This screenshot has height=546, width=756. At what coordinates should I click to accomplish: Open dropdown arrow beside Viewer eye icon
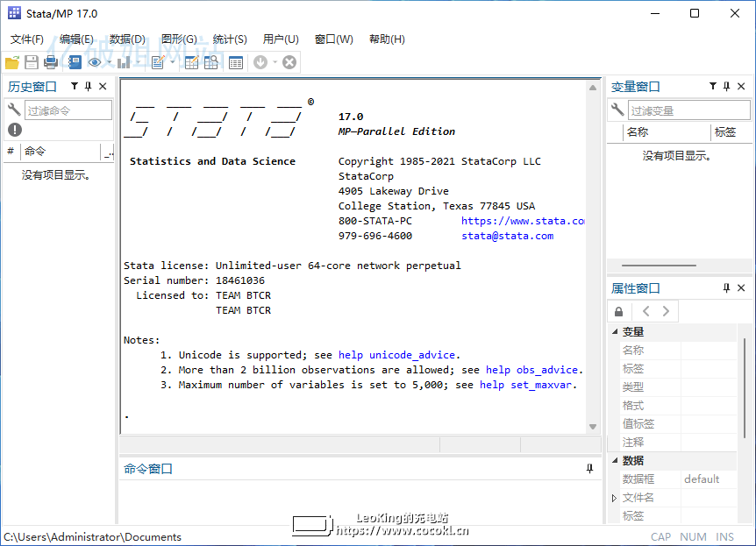click(x=110, y=62)
